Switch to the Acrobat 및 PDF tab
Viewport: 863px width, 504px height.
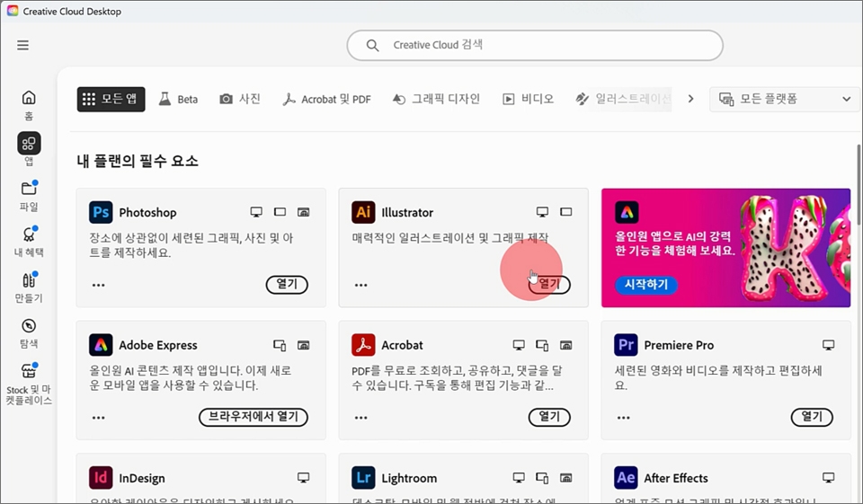coord(327,99)
